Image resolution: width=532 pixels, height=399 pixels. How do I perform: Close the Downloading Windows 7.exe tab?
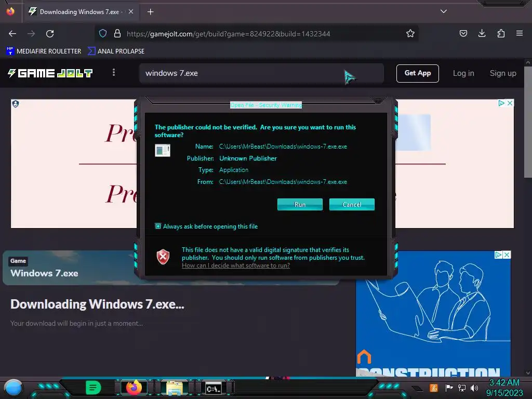pyautogui.click(x=131, y=11)
